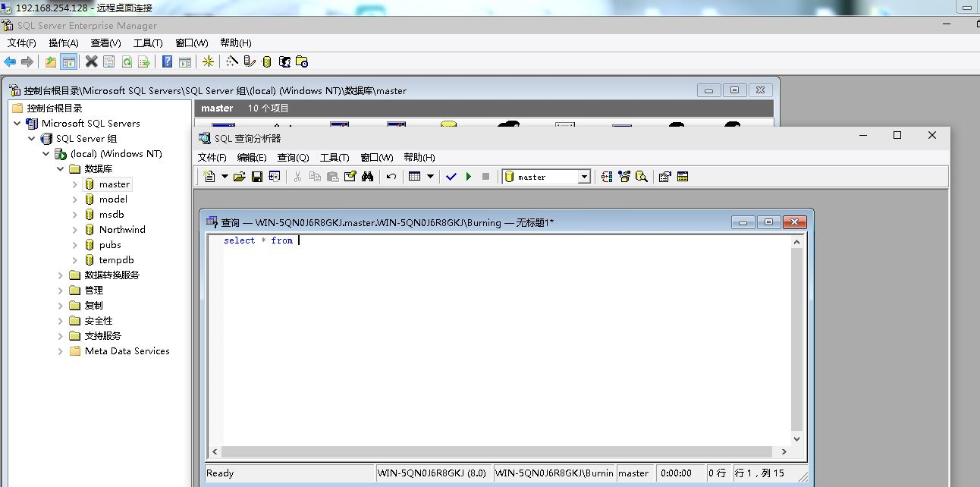Open the New Query dropdown arrow
Viewport: 980px width, 487px height.
[225, 177]
